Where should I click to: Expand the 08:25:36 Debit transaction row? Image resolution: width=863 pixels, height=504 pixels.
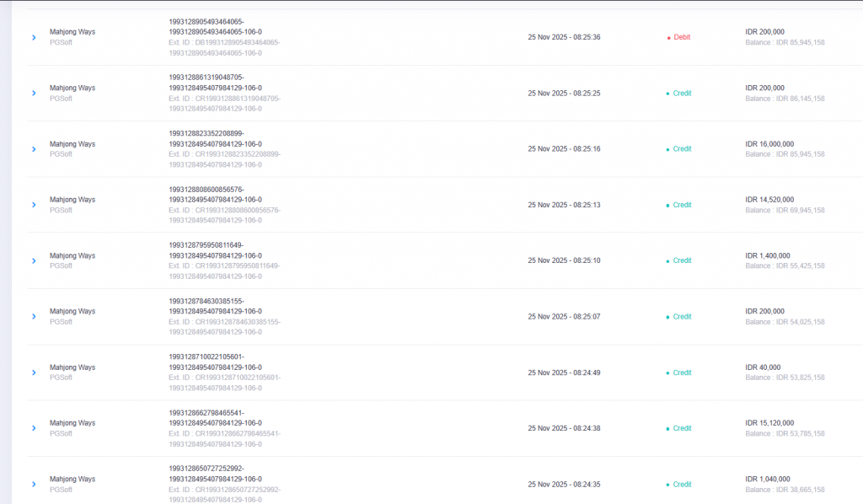click(34, 37)
